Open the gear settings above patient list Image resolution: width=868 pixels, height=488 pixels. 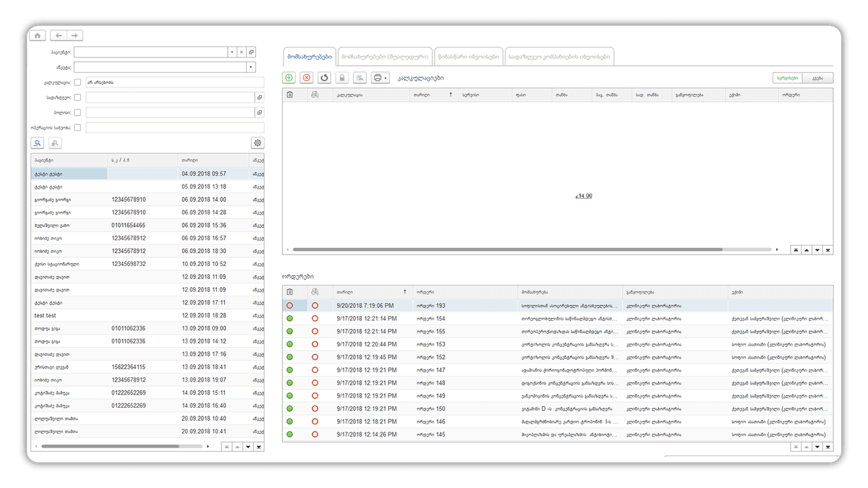(258, 143)
